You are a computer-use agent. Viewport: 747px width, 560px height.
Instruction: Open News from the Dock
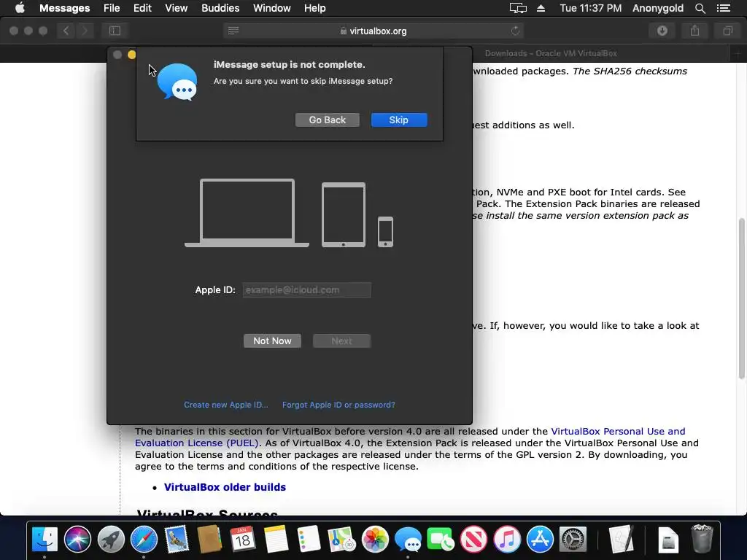tap(473, 539)
